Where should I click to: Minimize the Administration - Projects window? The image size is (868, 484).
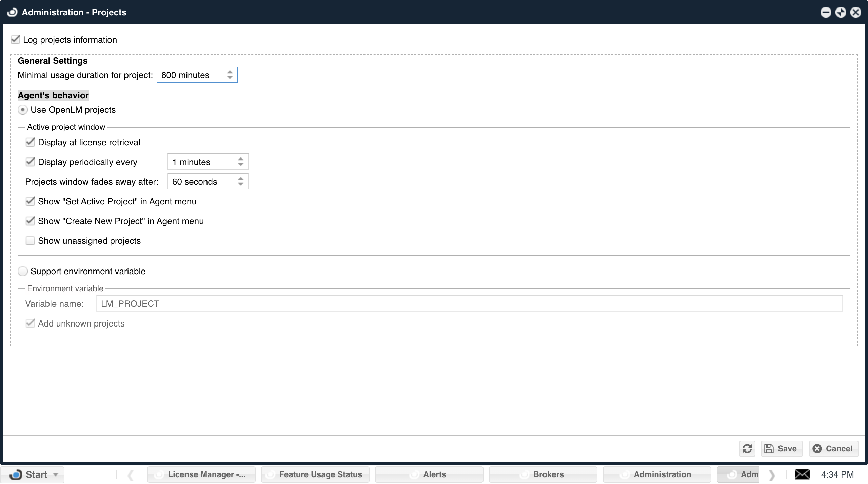point(826,12)
